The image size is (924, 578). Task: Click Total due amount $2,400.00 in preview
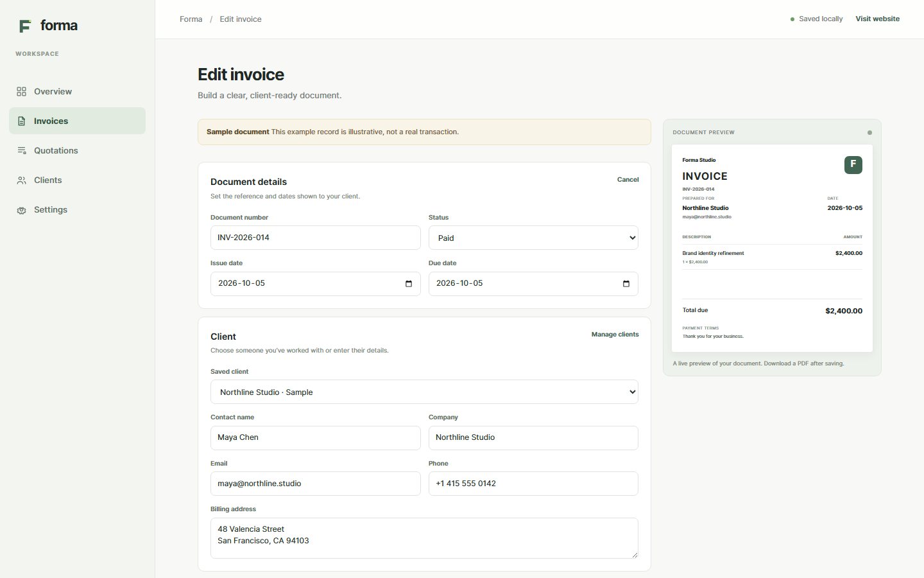click(844, 311)
